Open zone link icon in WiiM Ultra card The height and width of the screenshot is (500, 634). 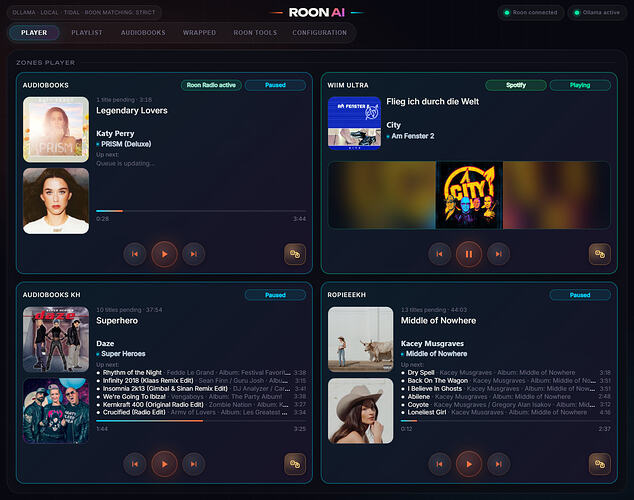click(600, 254)
